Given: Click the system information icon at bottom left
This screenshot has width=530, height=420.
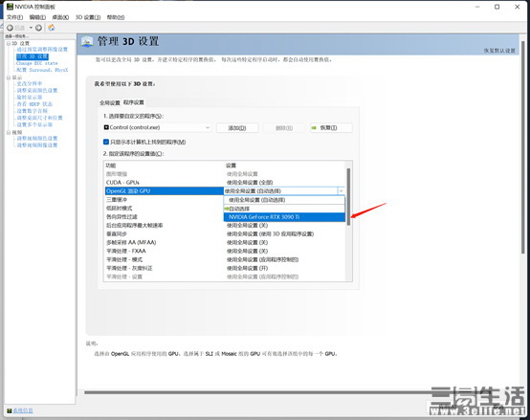Looking at the screenshot, I should point(10,410).
